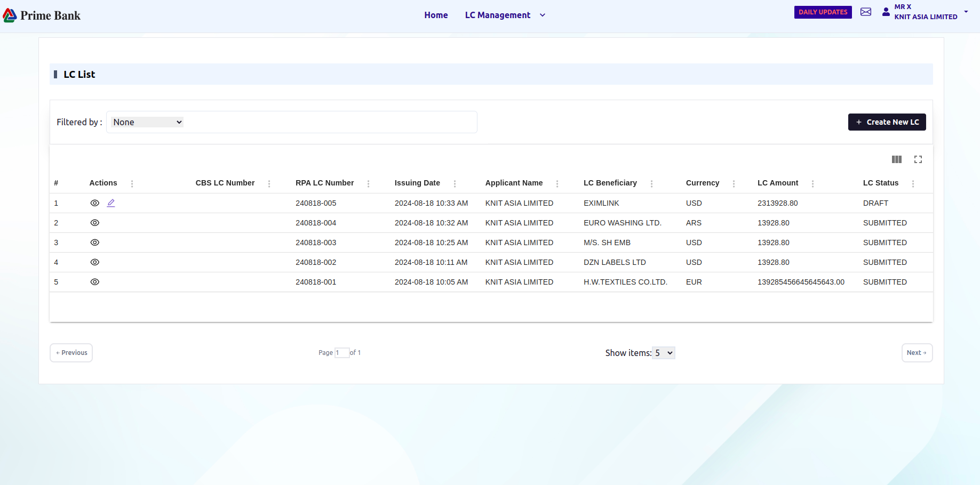Click the Prime Bank logo icon
This screenshot has width=980, height=485.
10,15
